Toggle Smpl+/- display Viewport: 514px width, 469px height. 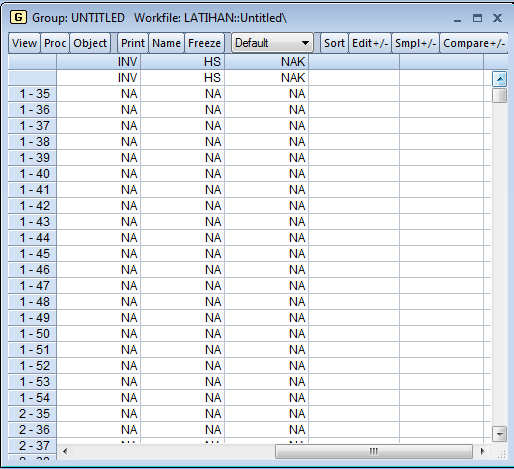tap(416, 43)
